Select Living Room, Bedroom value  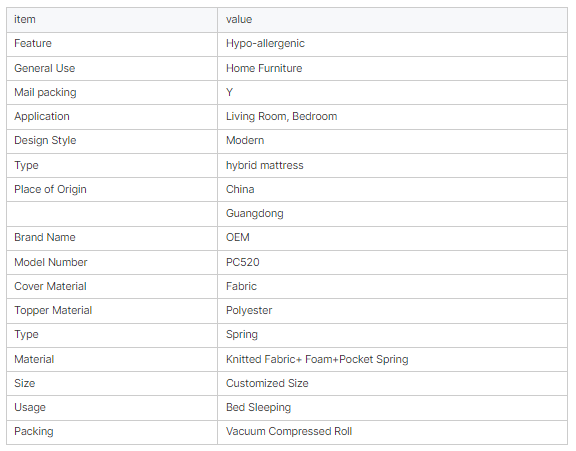point(281,116)
